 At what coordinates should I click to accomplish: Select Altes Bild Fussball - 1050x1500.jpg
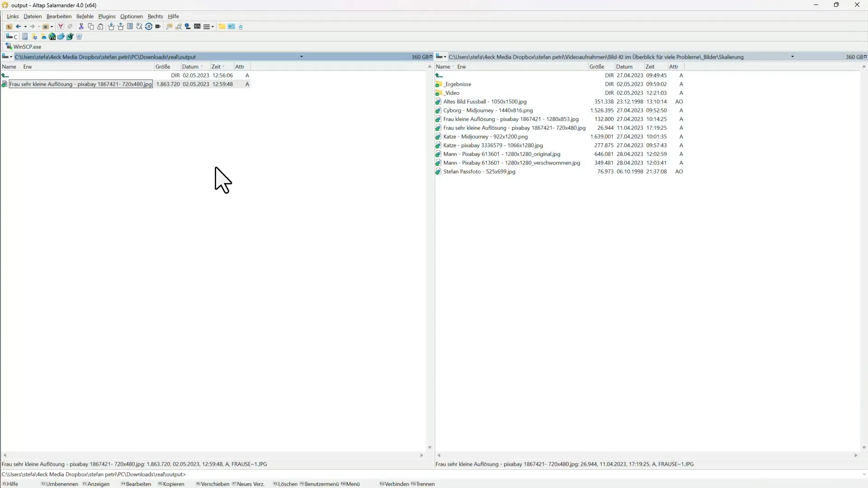tap(485, 102)
